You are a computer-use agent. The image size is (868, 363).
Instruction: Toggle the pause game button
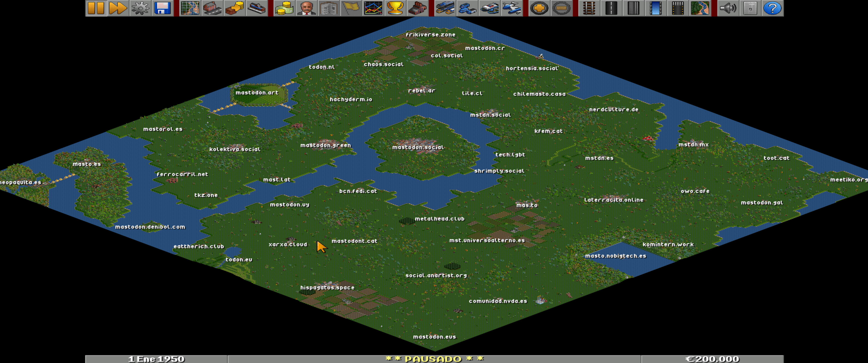pos(96,8)
